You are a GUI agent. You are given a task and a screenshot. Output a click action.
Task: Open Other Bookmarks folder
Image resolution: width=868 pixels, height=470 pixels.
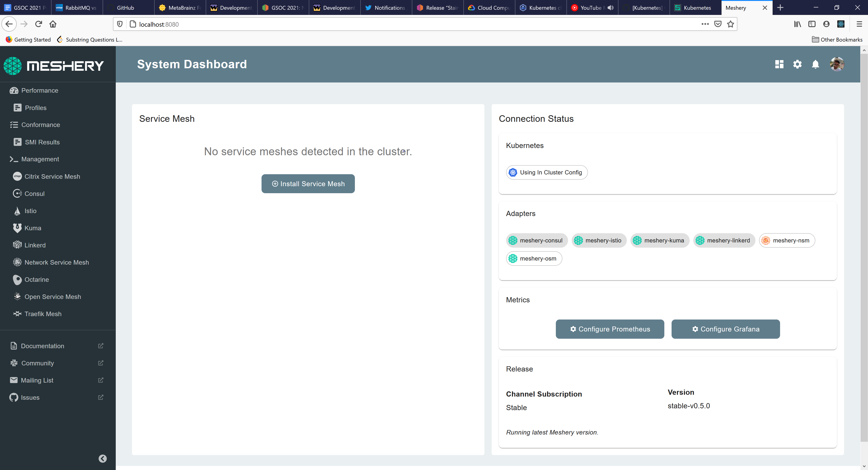point(837,39)
